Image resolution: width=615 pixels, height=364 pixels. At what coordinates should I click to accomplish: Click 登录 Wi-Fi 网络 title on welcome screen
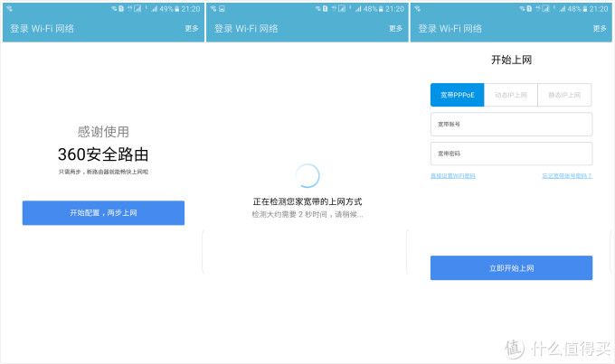[x=42, y=28]
